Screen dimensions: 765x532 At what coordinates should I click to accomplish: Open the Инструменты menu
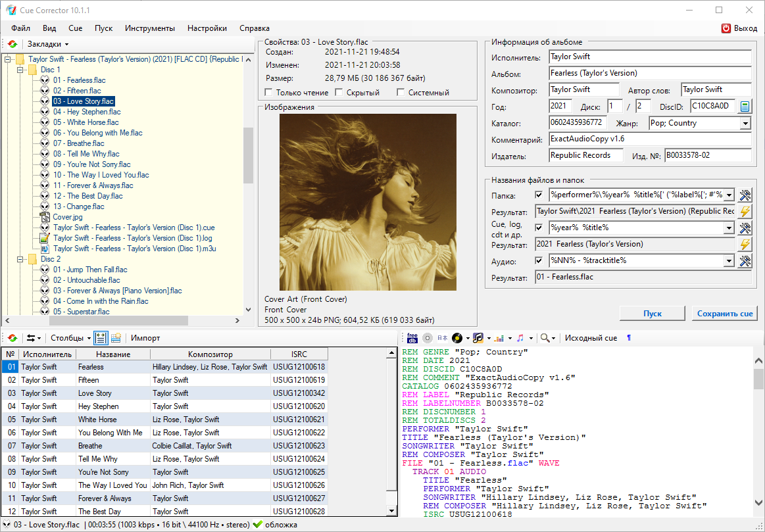150,28
